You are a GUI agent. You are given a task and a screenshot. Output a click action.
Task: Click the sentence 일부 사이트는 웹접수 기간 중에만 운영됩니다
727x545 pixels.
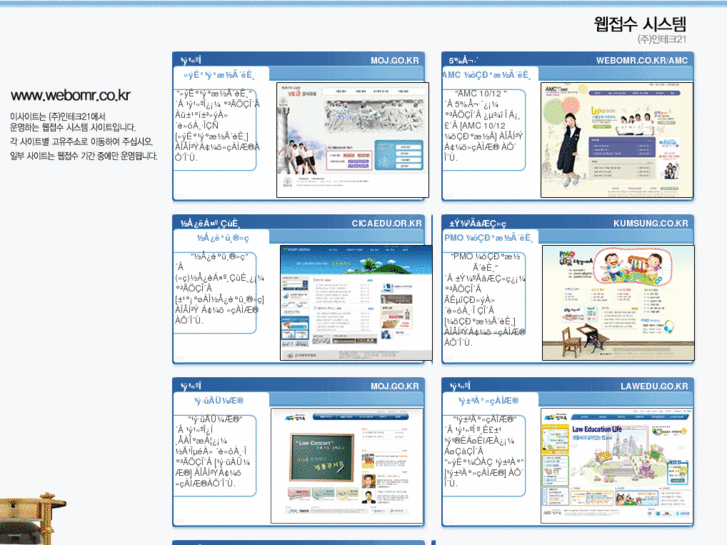point(83,156)
